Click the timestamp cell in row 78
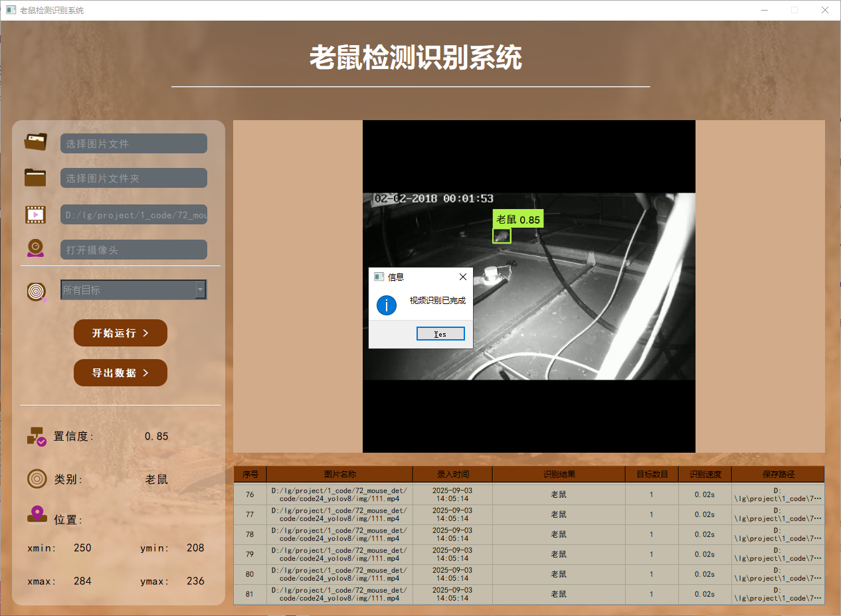The height and width of the screenshot is (616, 841). click(453, 534)
